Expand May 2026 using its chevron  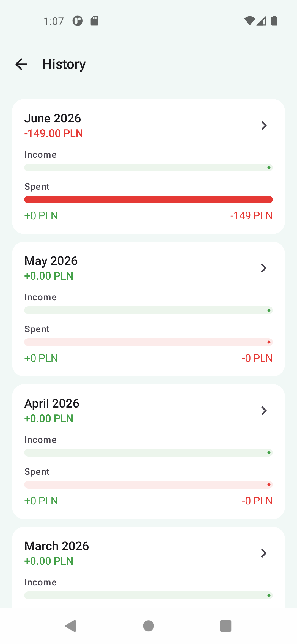tap(264, 268)
